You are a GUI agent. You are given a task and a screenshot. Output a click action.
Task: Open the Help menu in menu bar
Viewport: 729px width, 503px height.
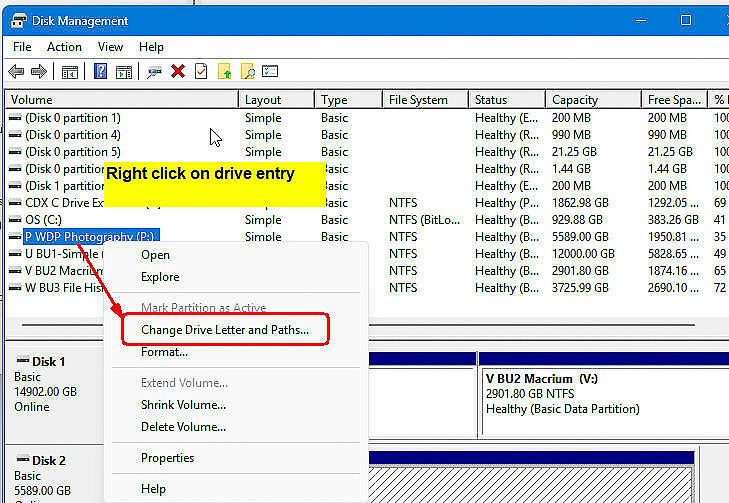(x=151, y=47)
